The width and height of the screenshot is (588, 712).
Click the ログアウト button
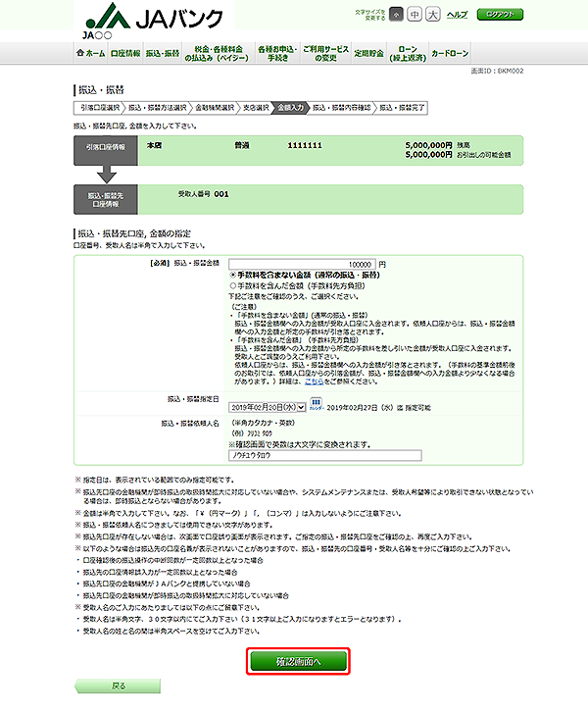(x=500, y=16)
